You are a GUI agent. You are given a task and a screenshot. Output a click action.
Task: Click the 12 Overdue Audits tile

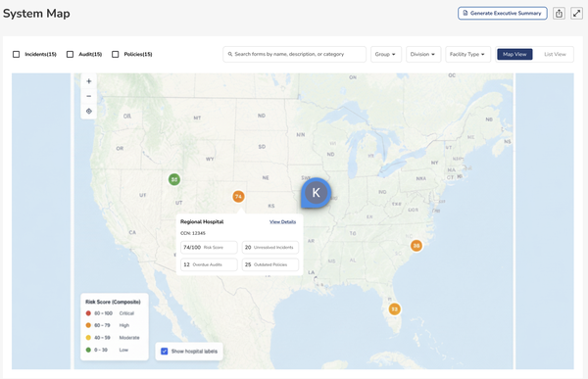(209, 264)
